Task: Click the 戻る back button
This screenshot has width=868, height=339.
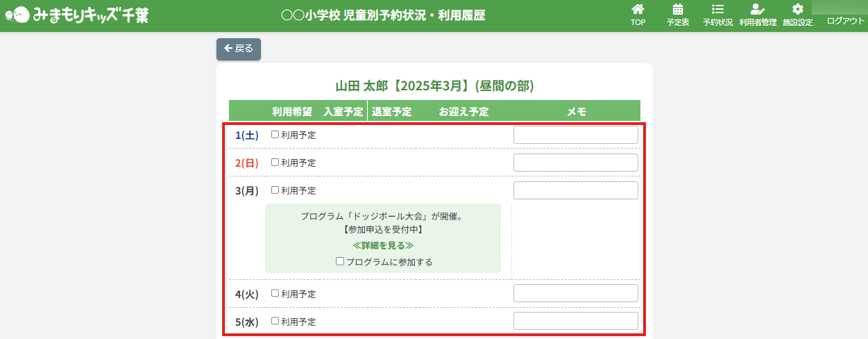Action: point(239,49)
